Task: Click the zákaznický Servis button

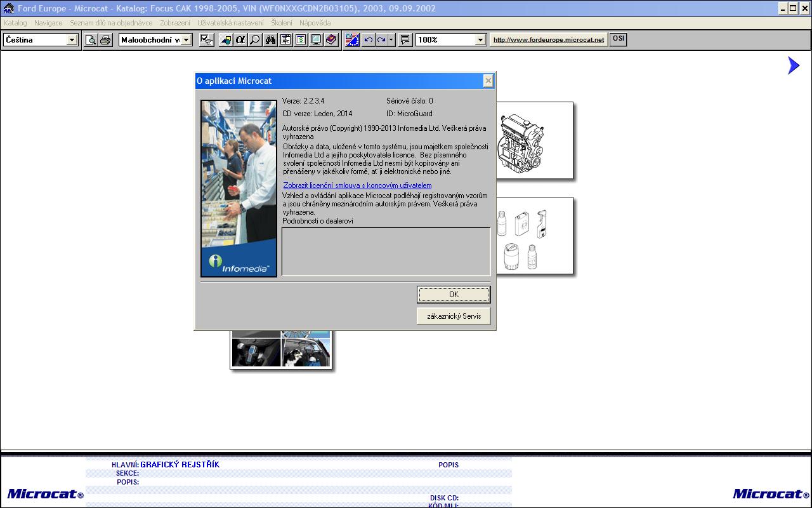Action: pyautogui.click(x=454, y=316)
